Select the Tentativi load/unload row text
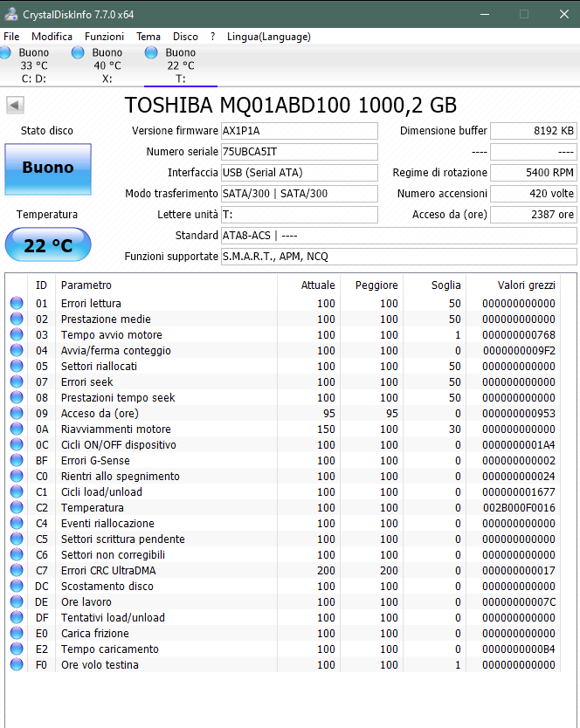This screenshot has width=580, height=728. [x=113, y=618]
